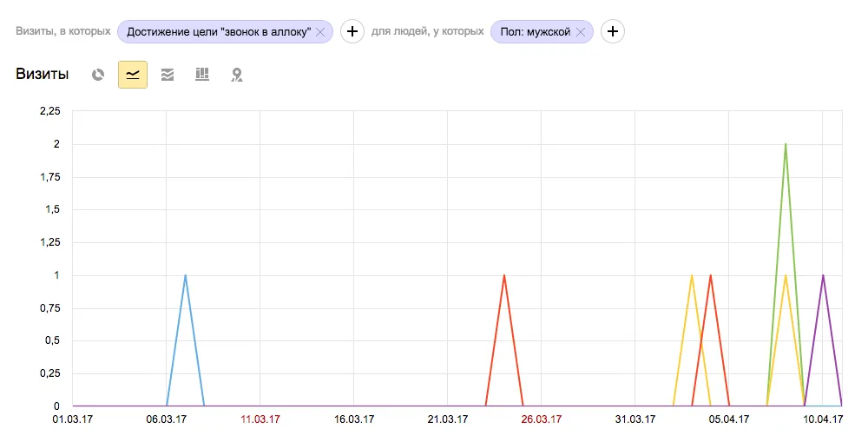This screenshot has width=868, height=442.
Task: Click the red peak near 24.03.17
Action: click(504, 275)
